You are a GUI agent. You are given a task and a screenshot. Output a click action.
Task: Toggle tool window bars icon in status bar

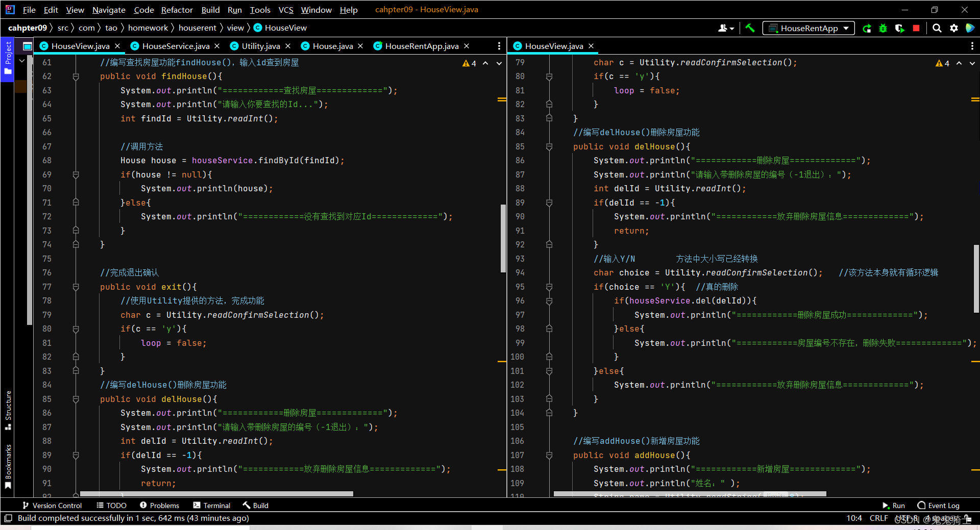(8, 518)
